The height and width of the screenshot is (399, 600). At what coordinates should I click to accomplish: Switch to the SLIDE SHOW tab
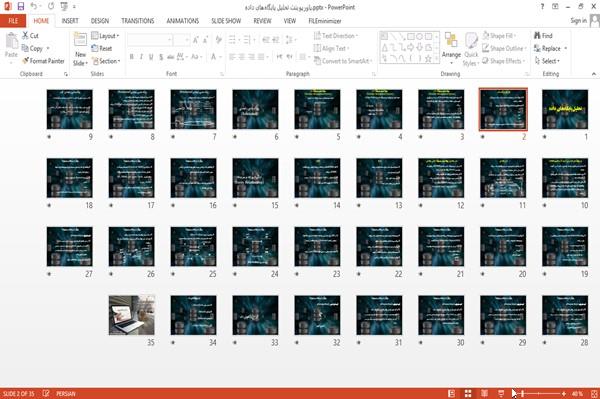226,21
